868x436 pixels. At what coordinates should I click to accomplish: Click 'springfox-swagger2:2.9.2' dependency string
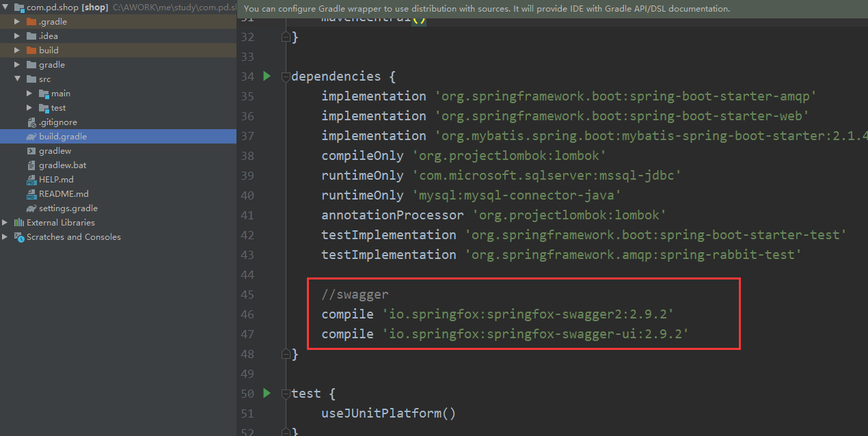click(528, 314)
